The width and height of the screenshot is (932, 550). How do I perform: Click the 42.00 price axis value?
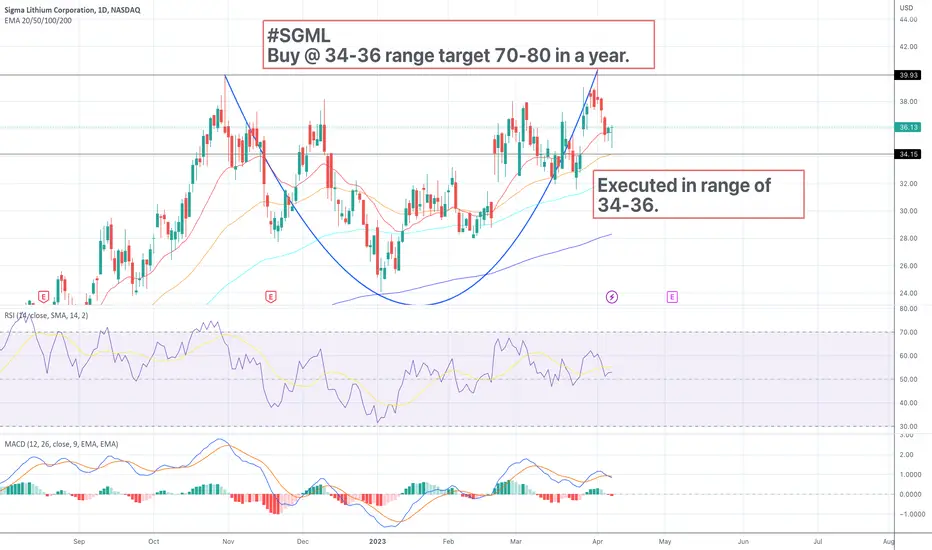click(x=908, y=47)
